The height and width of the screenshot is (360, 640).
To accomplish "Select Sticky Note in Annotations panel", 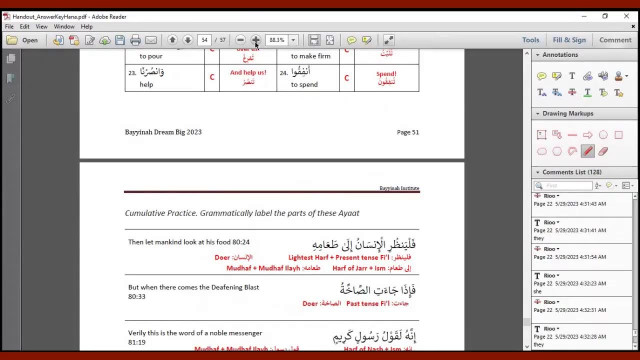I will 542,76.
